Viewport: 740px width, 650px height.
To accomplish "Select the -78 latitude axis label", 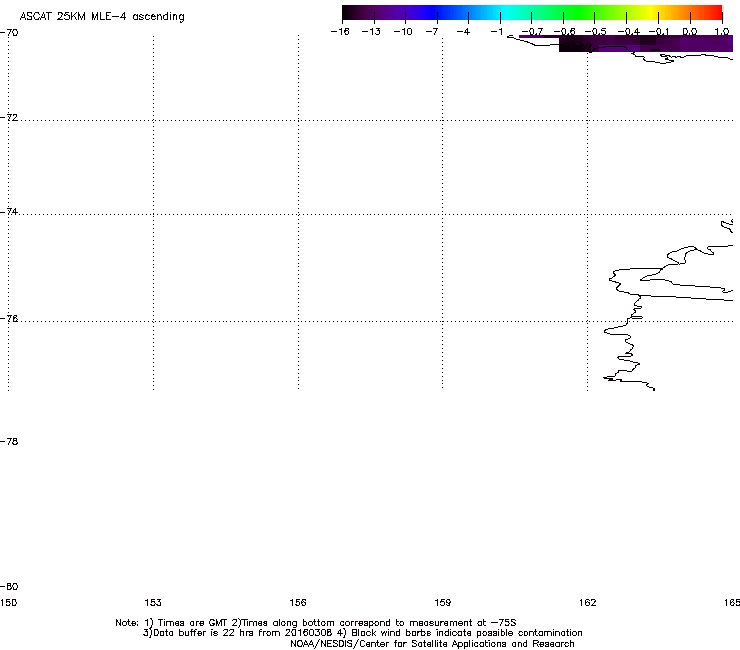I will pyautogui.click(x=9, y=441).
